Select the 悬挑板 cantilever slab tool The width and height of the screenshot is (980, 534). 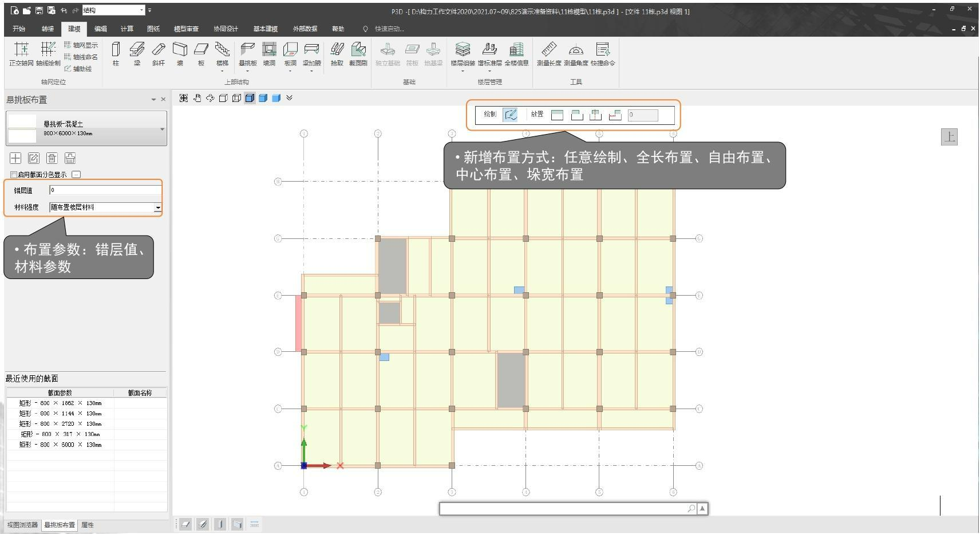pos(247,54)
